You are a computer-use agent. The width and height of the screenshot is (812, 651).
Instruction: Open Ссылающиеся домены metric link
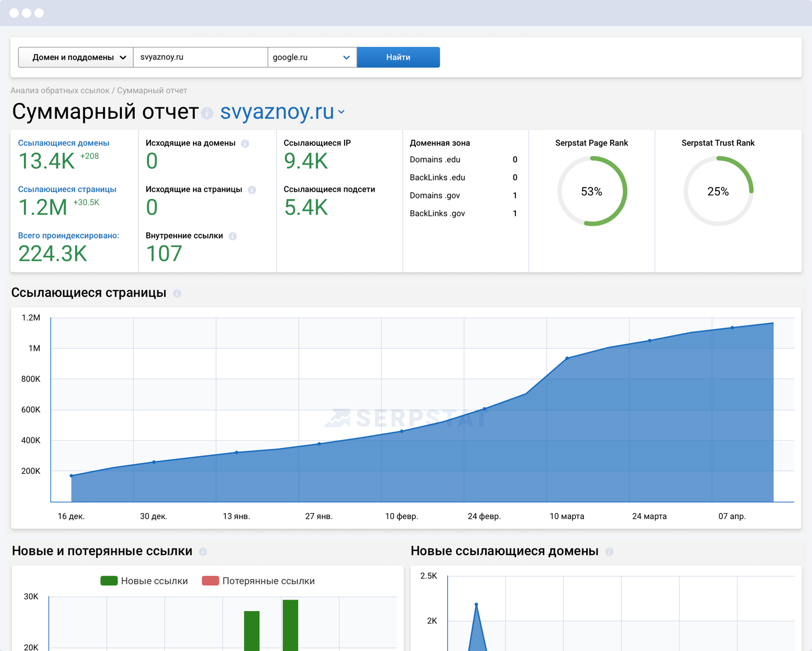(x=64, y=143)
